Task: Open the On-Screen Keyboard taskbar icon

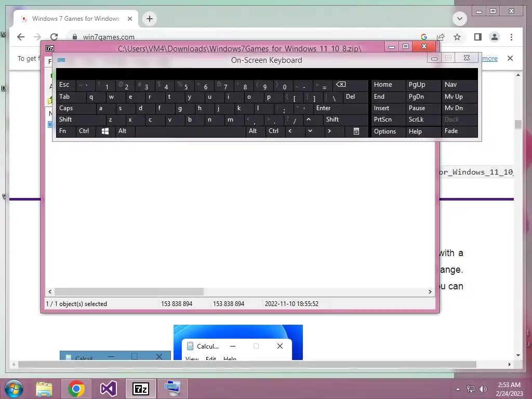Action: point(172,389)
